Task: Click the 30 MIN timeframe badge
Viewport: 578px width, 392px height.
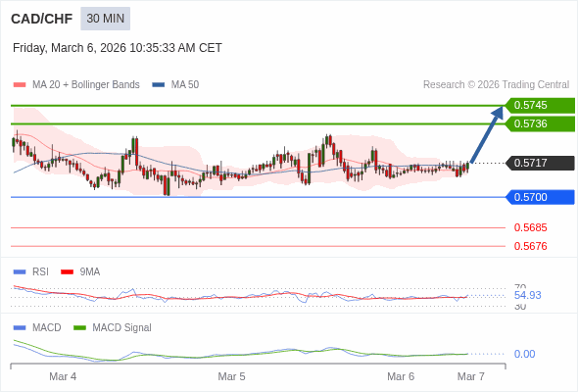Action: 106,19
